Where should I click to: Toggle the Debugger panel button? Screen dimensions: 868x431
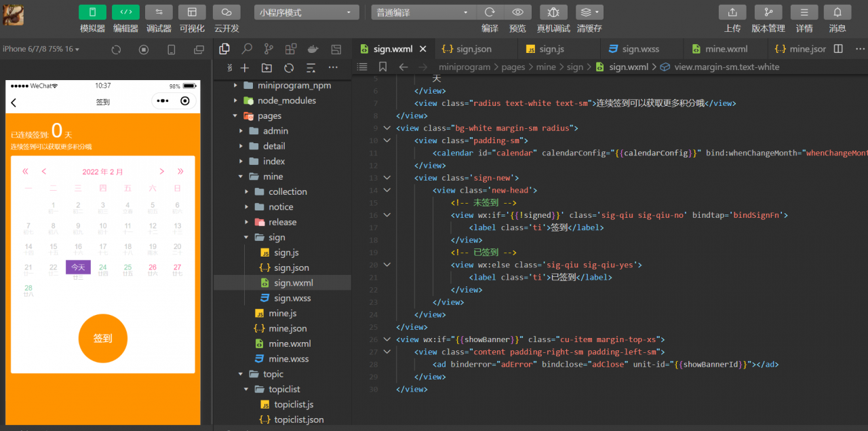pyautogui.click(x=159, y=12)
